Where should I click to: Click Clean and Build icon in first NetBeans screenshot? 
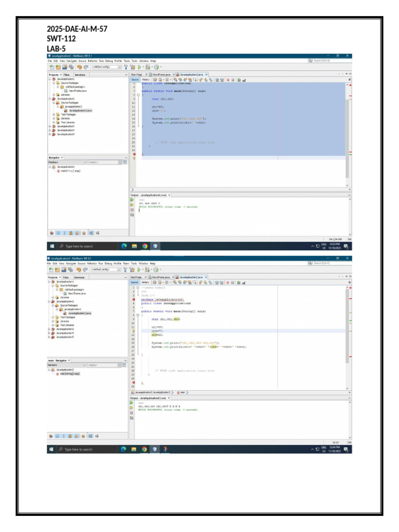coord(132,67)
